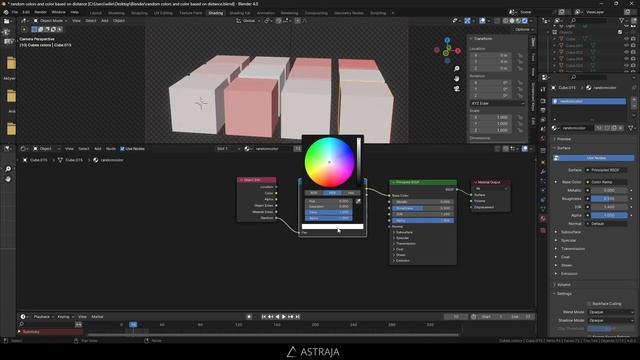Disable Cube.001 in renders
Viewport: 640px width, 360px height.
(x=633, y=46)
